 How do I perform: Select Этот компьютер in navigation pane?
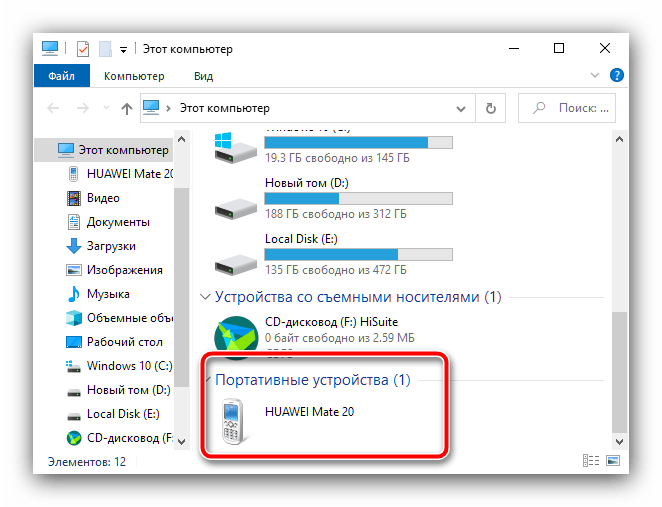103,150
